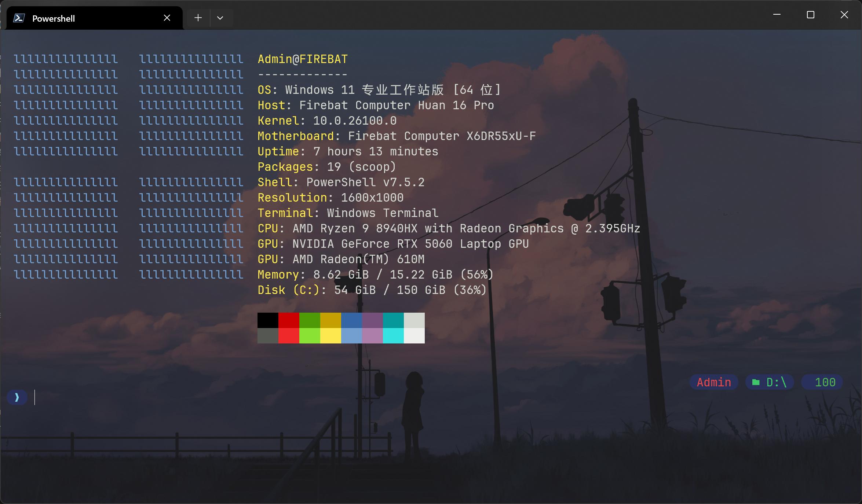Image resolution: width=862 pixels, height=504 pixels.
Task: Click the Terminal: Windows Terminal line
Action: [x=348, y=213]
